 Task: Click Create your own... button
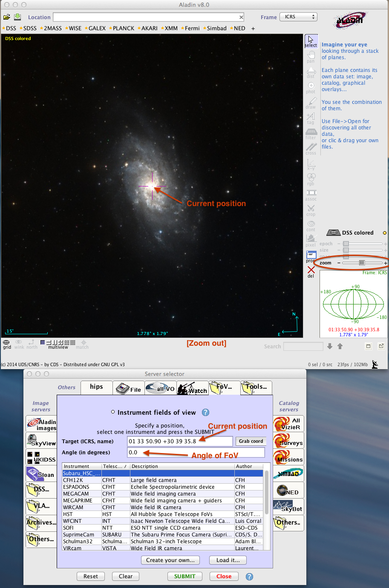pos(170,560)
